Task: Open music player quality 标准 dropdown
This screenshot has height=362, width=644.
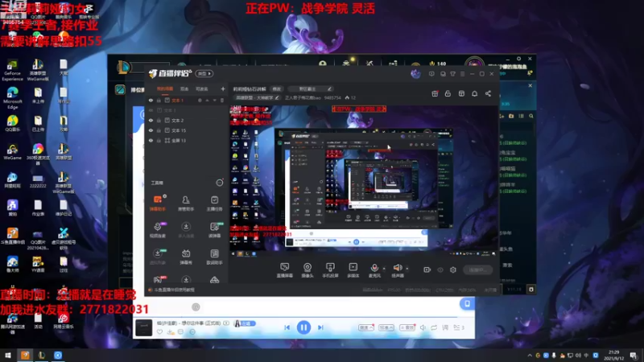Action: (386, 327)
